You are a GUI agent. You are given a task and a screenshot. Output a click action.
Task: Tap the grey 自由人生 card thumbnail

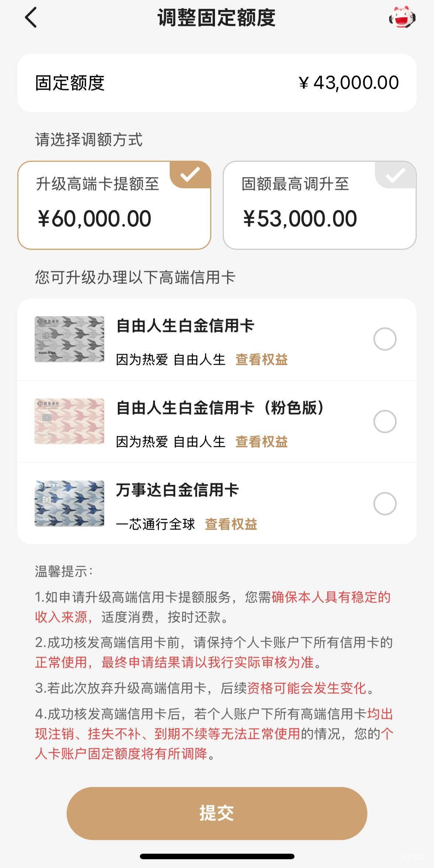(x=70, y=339)
